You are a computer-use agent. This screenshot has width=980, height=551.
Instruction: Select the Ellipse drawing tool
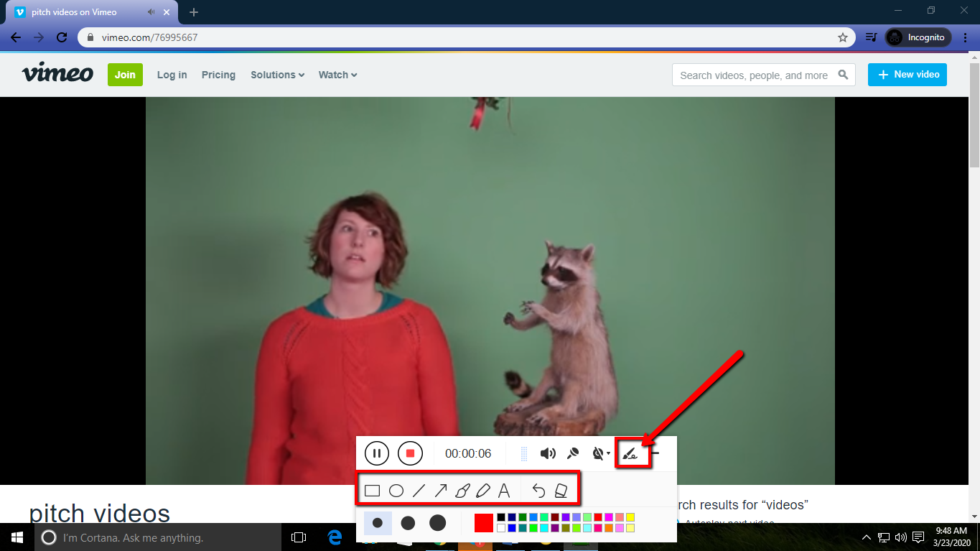pyautogui.click(x=396, y=491)
